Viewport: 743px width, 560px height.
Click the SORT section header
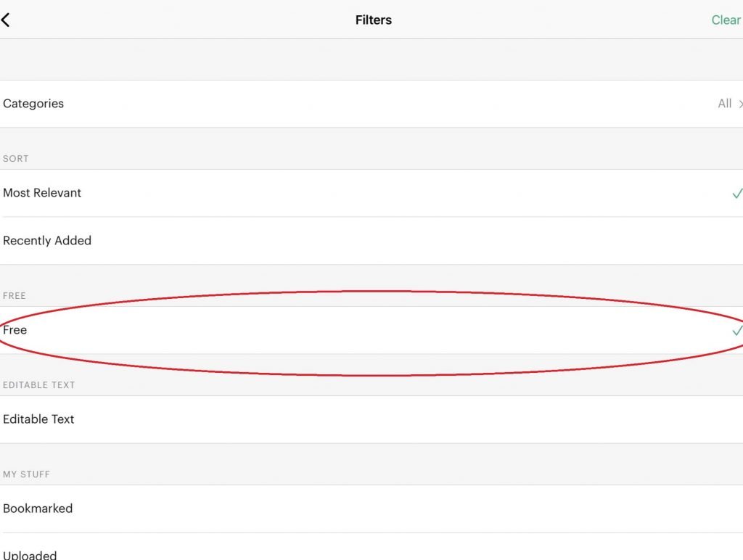(x=16, y=158)
